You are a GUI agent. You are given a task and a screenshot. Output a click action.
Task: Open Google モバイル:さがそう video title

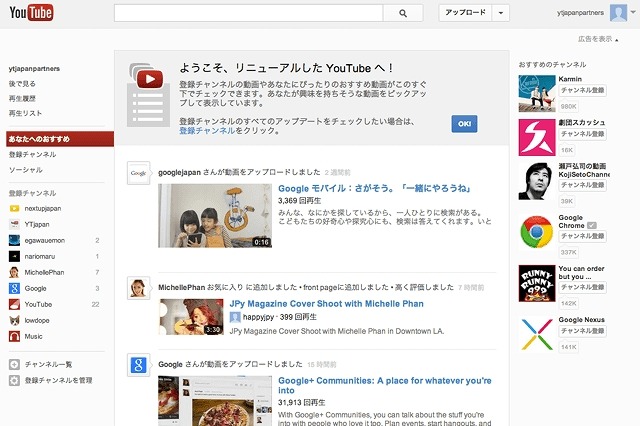374,189
